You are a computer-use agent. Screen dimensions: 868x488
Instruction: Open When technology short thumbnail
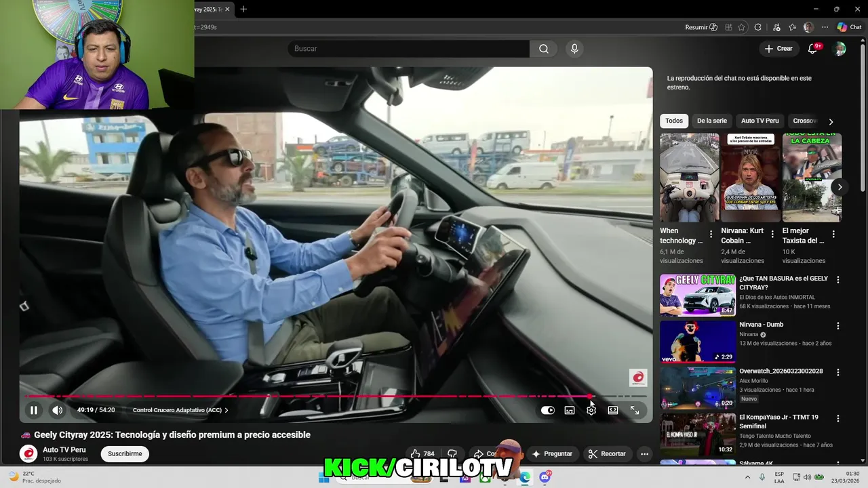[690, 178]
